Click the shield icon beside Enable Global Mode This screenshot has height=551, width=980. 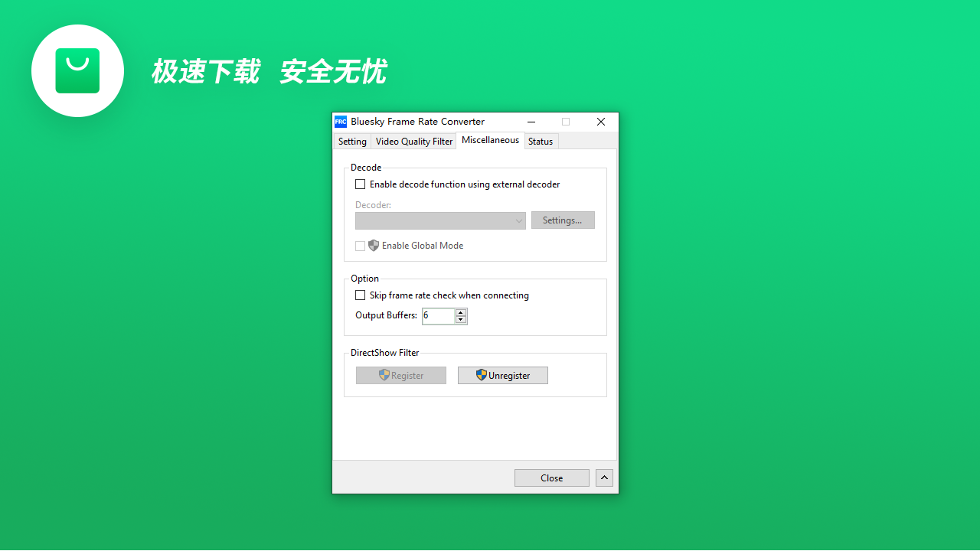tap(373, 245)
